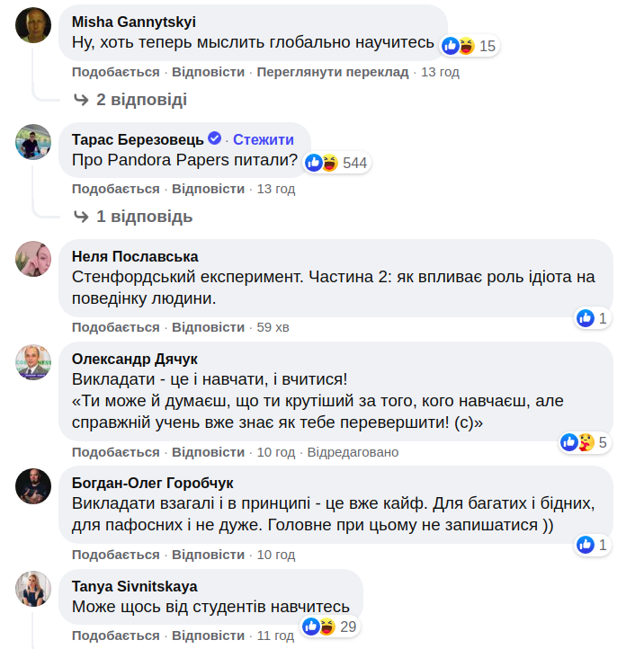Like Неля Пославська's comment with Подобається
The height and width of the screenshot is (649, 644).
coord(115,327)
